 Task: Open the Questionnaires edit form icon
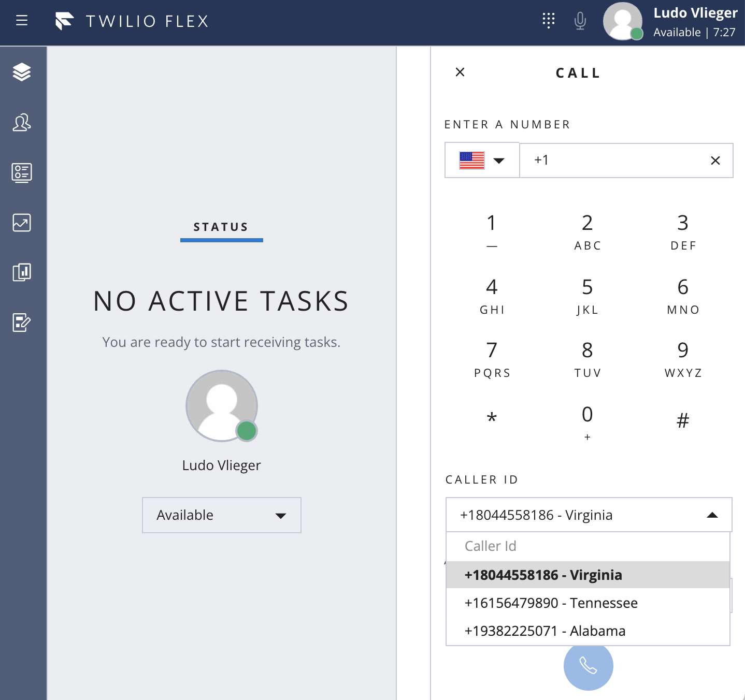coord(22,323)
